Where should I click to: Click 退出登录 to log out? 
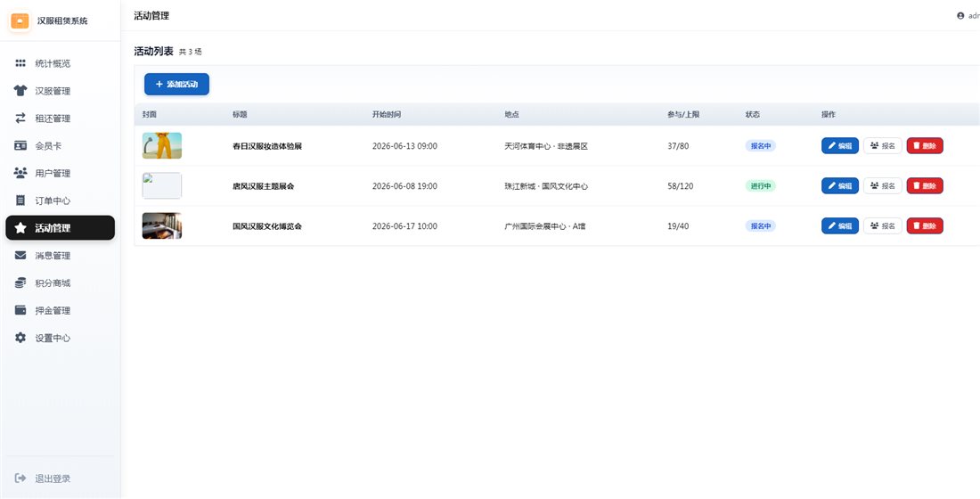[x=60, y=479]
